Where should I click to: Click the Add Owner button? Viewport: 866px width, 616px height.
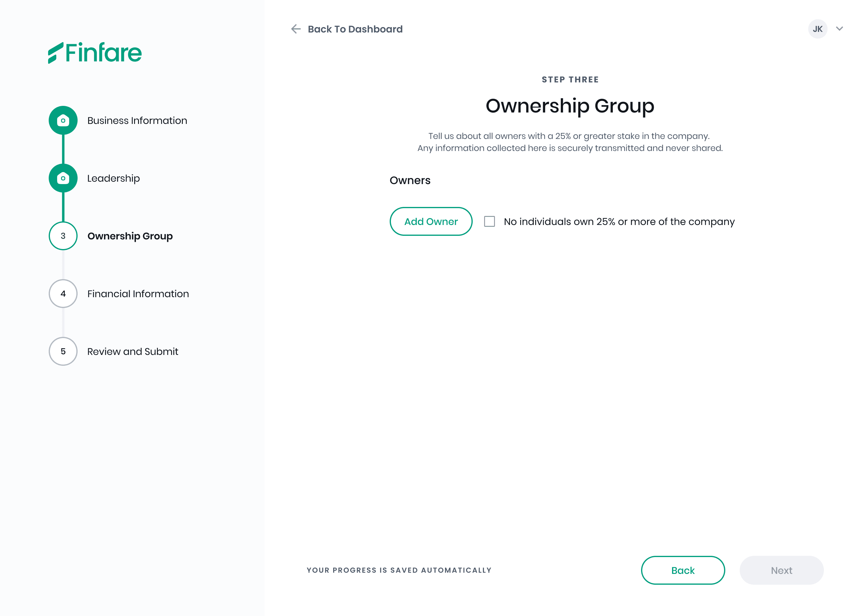click(x=431, y=221)
